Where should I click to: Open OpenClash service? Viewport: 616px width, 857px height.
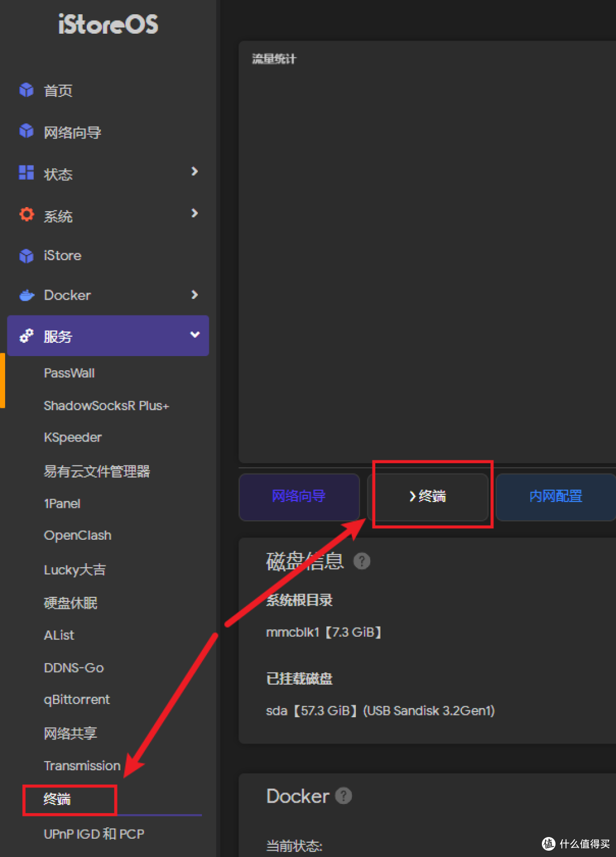[78, 536]
